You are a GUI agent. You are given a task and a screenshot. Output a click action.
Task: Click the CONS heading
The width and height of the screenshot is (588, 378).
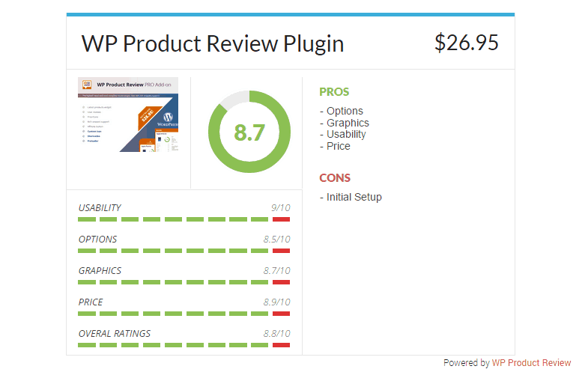pyautogui.click(x=335, y=178)
